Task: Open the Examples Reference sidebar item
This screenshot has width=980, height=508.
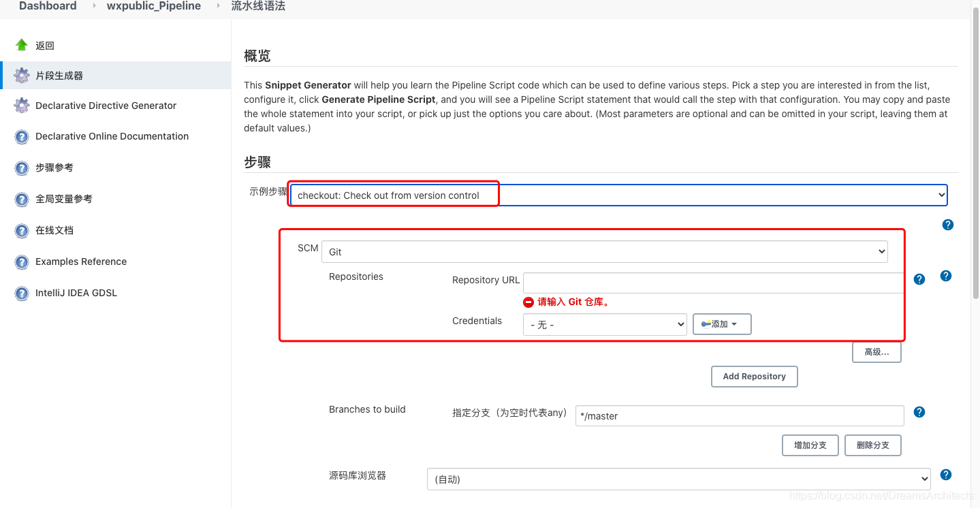Action: click(80, 261)
